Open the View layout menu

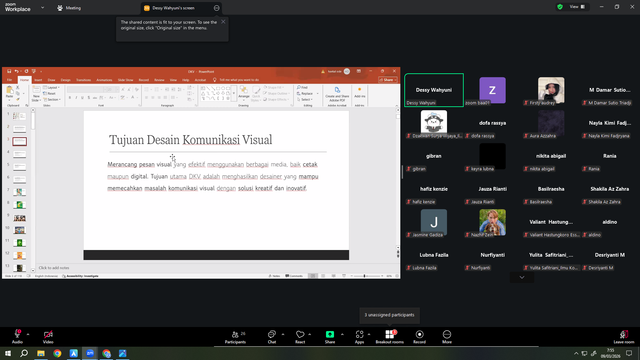tap(577, 7)
